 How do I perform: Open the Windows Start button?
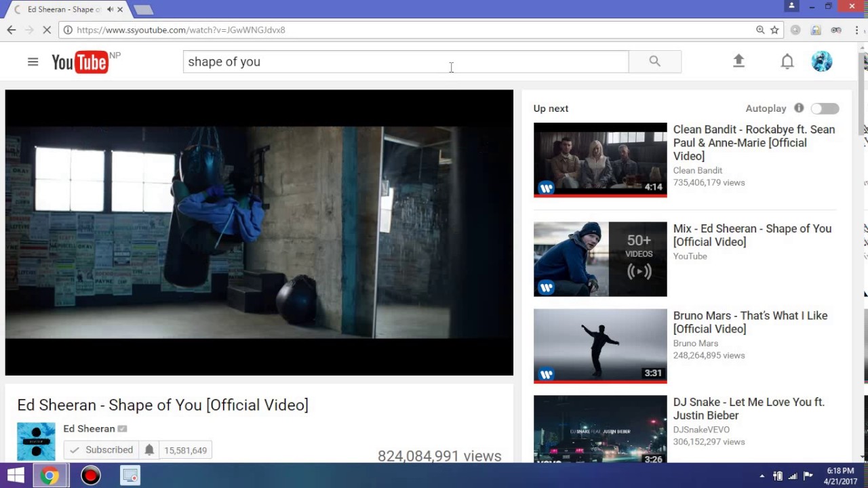point(16,476)
